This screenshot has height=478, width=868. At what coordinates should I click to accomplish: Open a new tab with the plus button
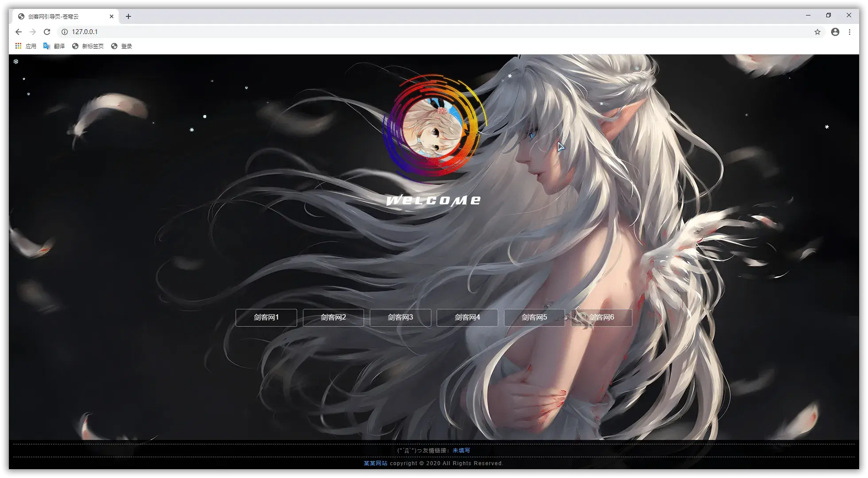128,16
